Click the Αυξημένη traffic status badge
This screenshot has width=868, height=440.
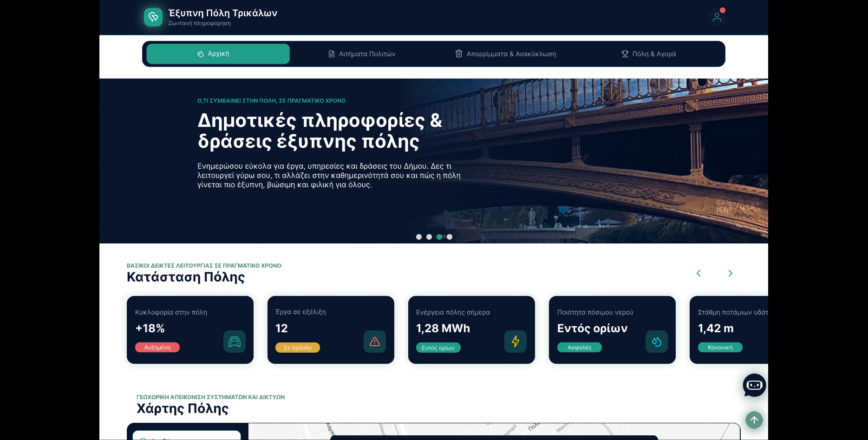(x=157, y=348)
